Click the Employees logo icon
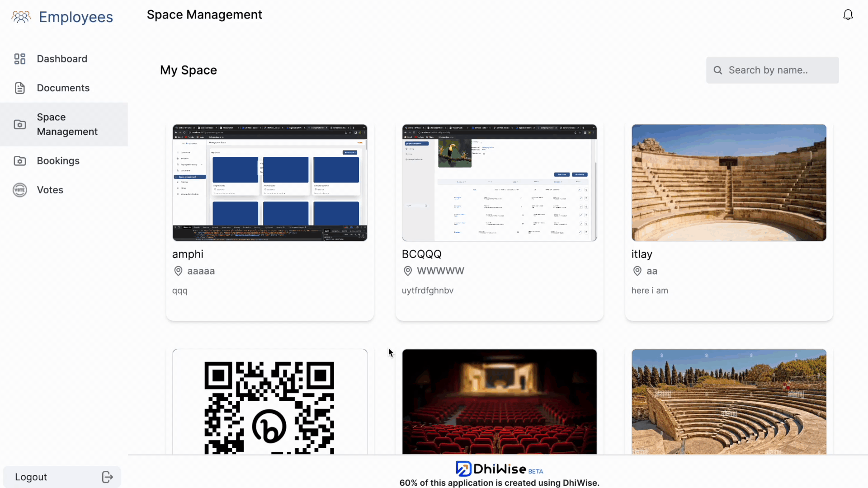Screen dimensions: 868x488 point(21,16)
